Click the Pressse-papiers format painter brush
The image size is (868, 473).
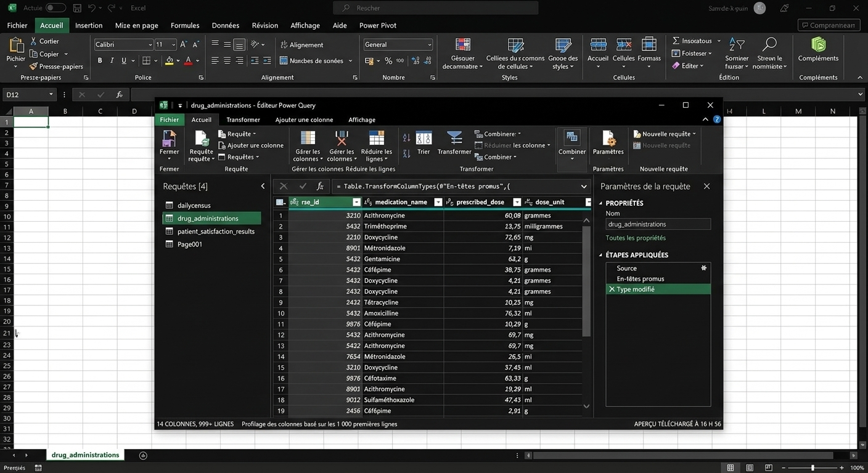33,67
